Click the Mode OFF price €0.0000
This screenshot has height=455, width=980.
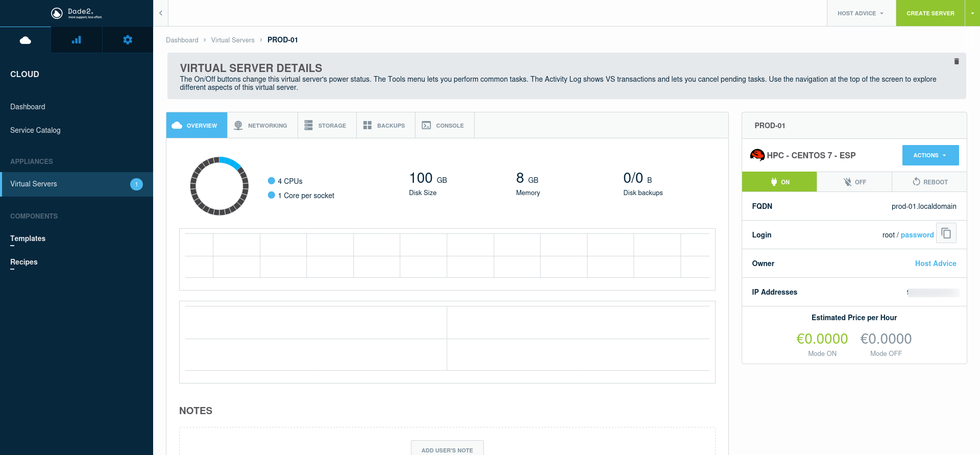pos(886,339)
